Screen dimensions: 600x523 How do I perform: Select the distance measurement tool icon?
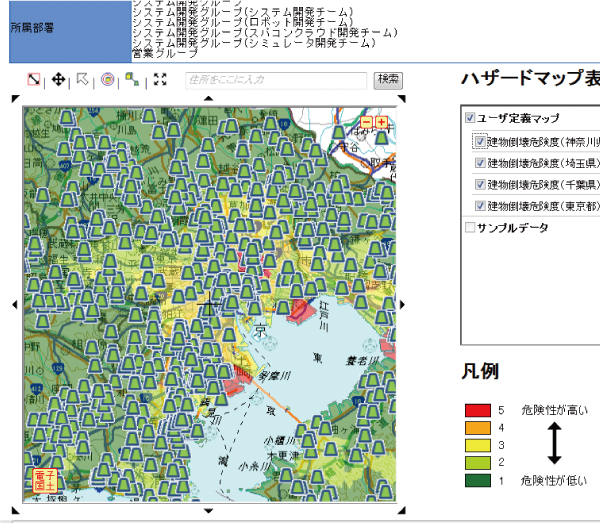click(132, 80)
